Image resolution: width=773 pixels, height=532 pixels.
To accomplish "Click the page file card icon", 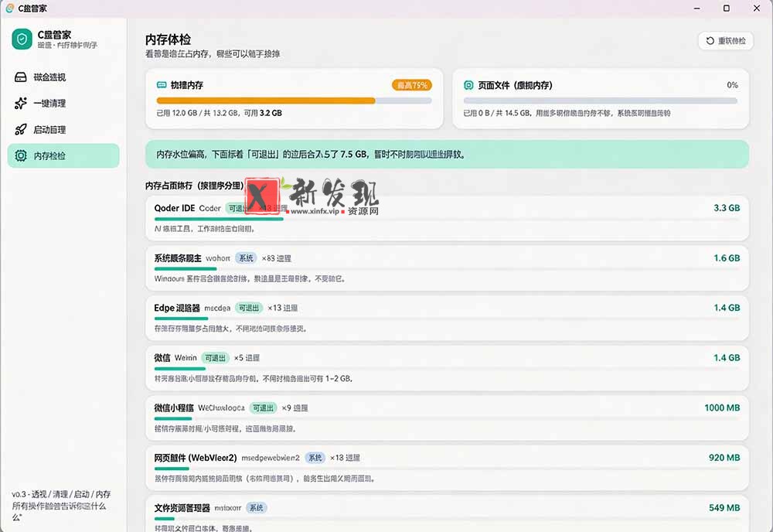I will [468, 85].
